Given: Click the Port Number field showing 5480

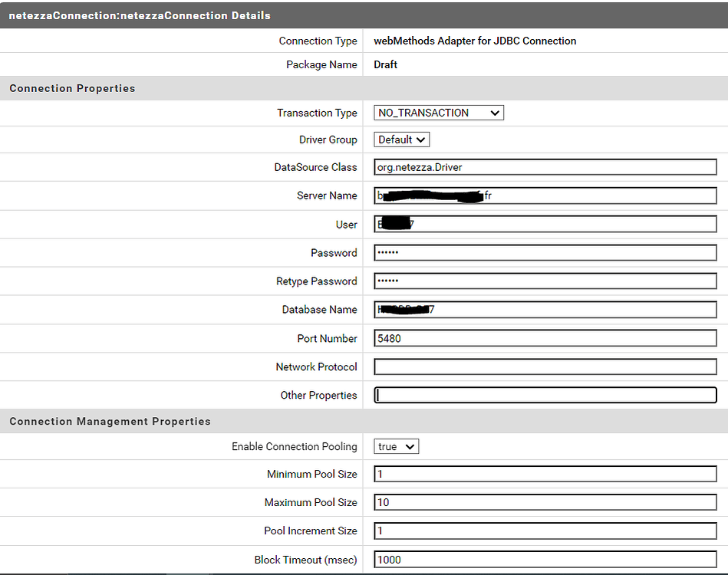Looking at the screenshot, I should [x=545, y=337].
